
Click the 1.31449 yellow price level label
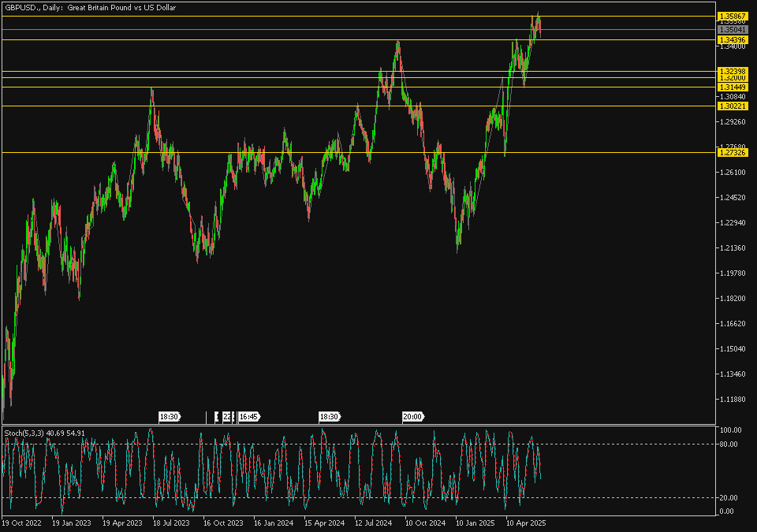(x=733, y=87)
